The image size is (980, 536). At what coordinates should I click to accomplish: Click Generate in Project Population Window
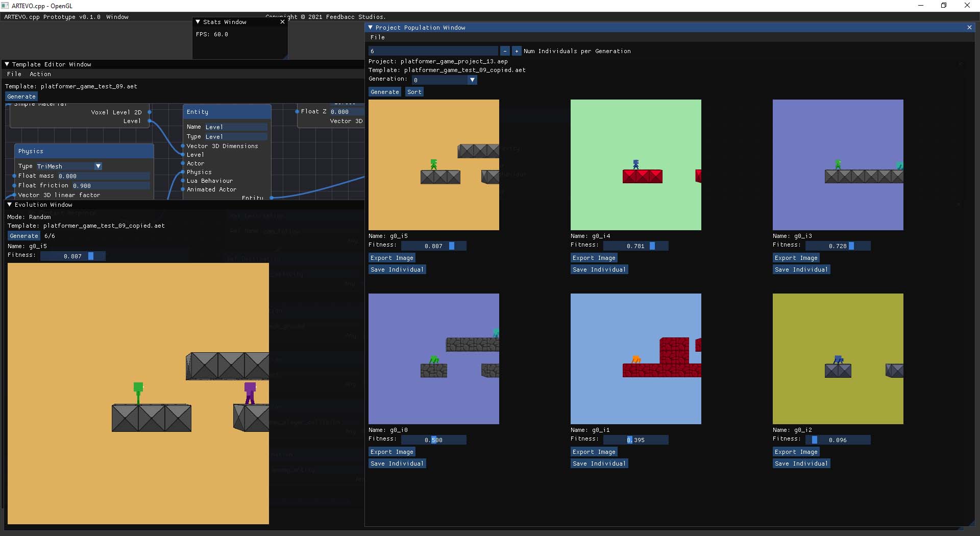click(x=385, y=92)
